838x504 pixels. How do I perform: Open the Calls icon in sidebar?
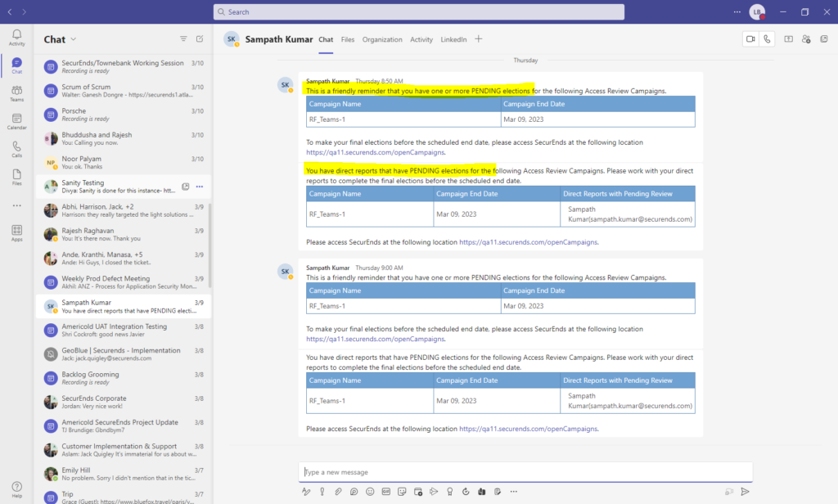pos(16,149)
